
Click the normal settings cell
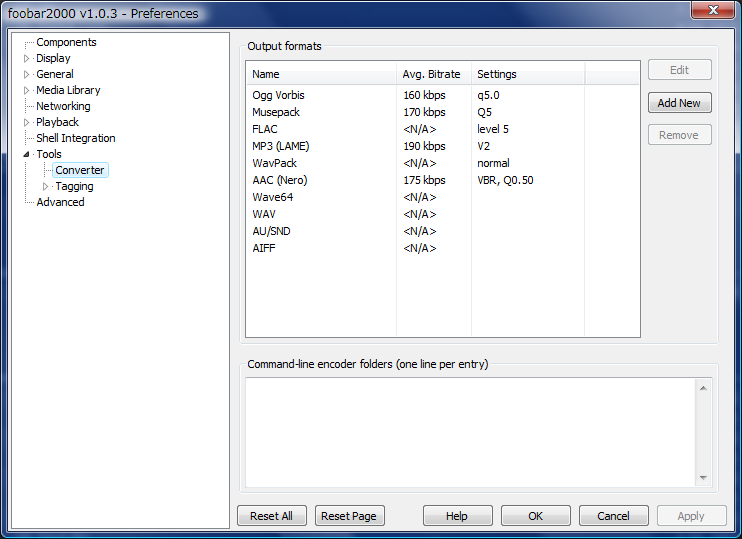[x=494, y=163]
